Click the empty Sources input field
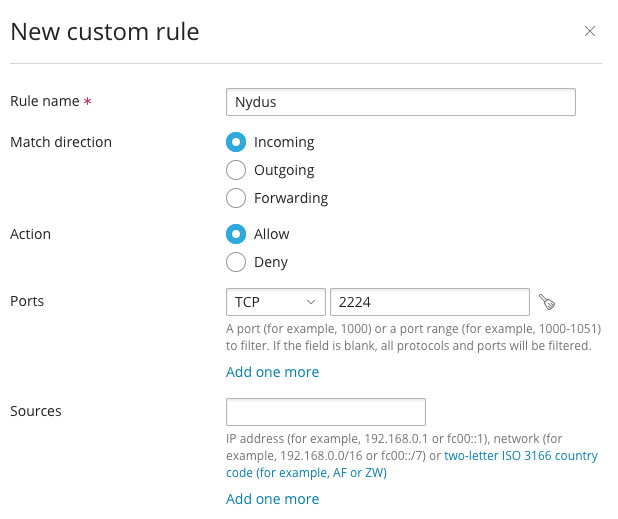 [326, 412]
